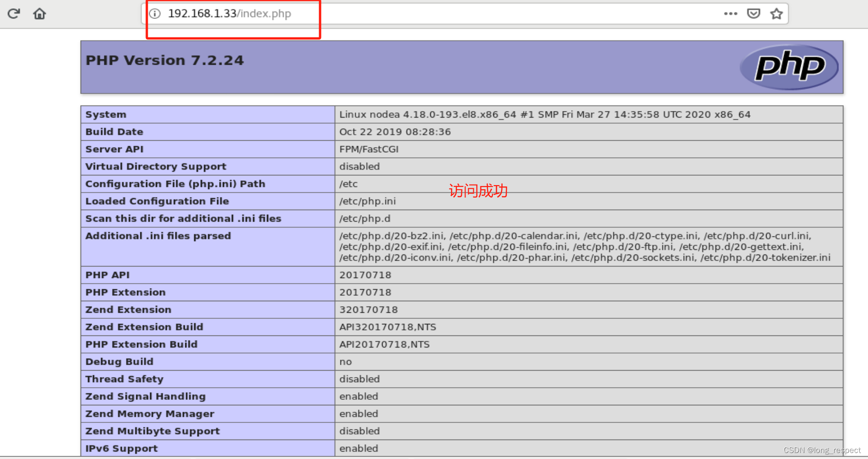The height and width of the screenshot is (459, 868).
Task: Click the Zend Memory Manager label
Action: point(150,414)
